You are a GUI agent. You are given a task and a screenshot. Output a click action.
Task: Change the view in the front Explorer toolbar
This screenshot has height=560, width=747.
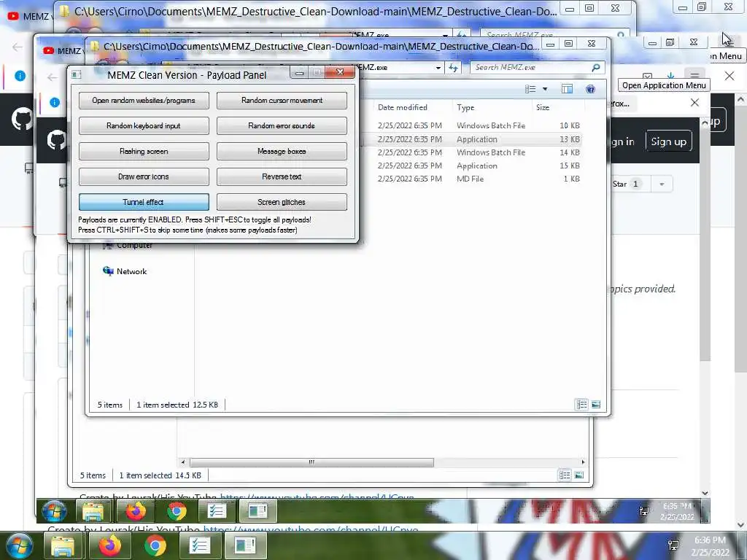(x=530, y=89)
